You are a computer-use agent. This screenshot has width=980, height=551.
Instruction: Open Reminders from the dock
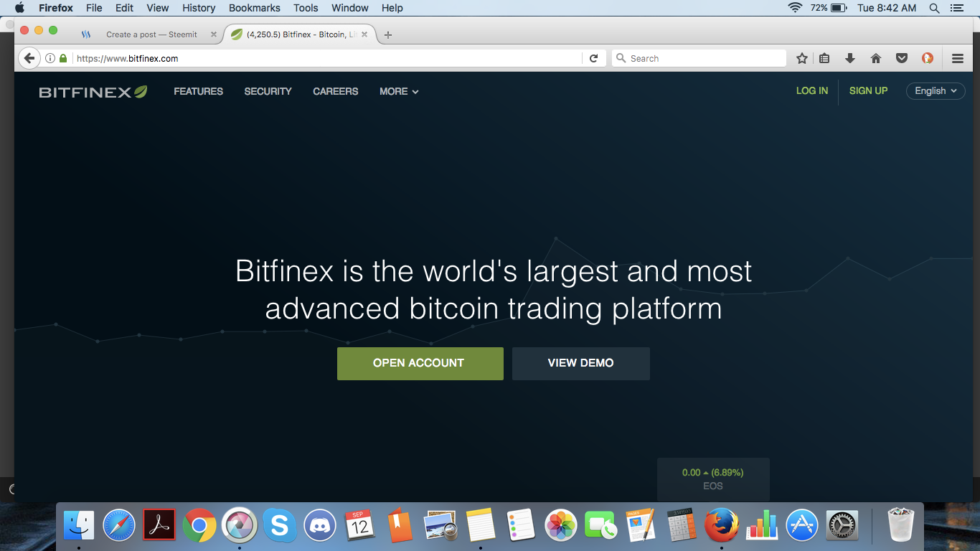pyautogui.click(x=521, y=525)
